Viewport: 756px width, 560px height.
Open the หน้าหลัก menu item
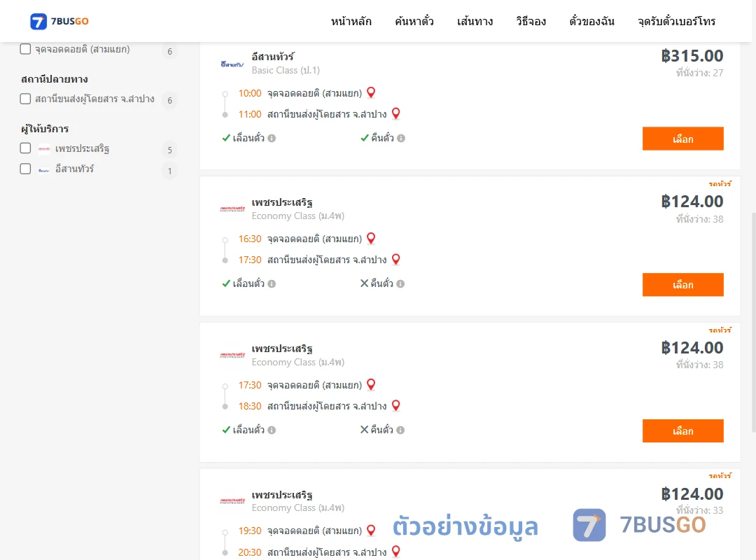351,21
